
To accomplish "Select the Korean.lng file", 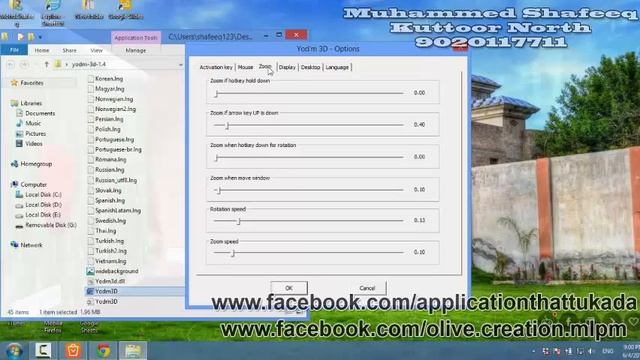I will pyautogui.click(x=109, y=79).
